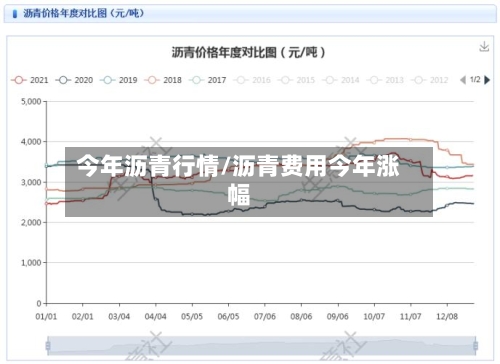Enable the greyed-out 2012 legend series

tap(430, 80)
